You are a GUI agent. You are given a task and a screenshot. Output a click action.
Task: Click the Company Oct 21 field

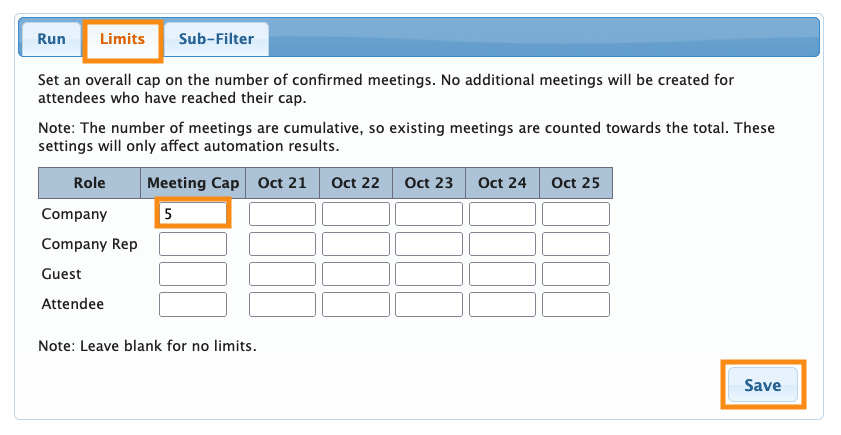[x=282, y=214]
